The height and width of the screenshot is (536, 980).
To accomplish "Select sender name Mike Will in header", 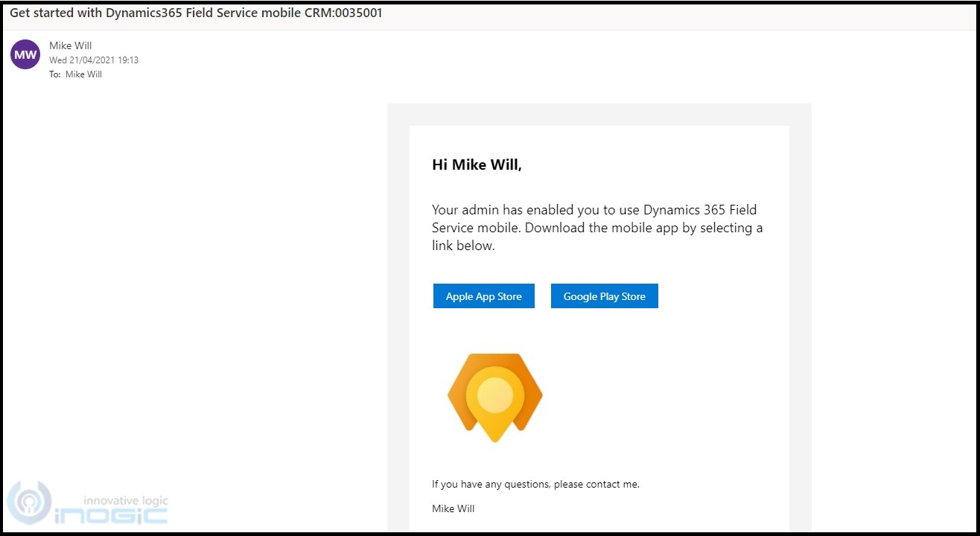I will click(x=71, y=45).
